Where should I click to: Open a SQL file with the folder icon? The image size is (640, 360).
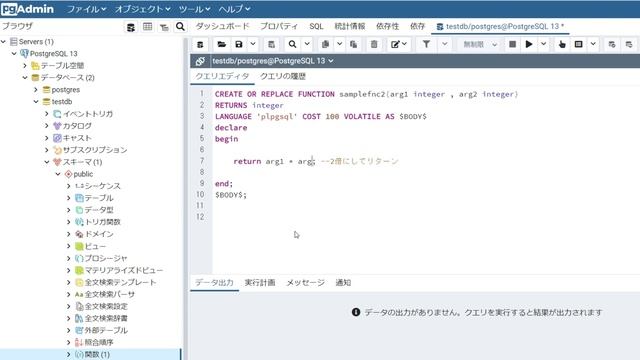[222, 44]
